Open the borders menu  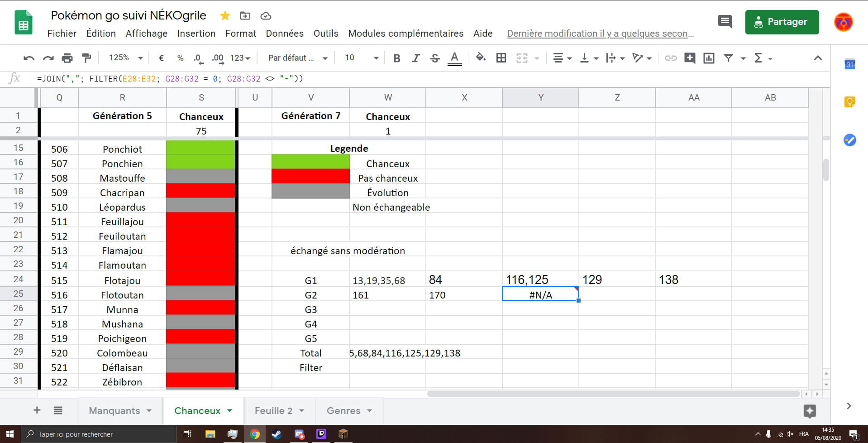[x=501, y=58]
